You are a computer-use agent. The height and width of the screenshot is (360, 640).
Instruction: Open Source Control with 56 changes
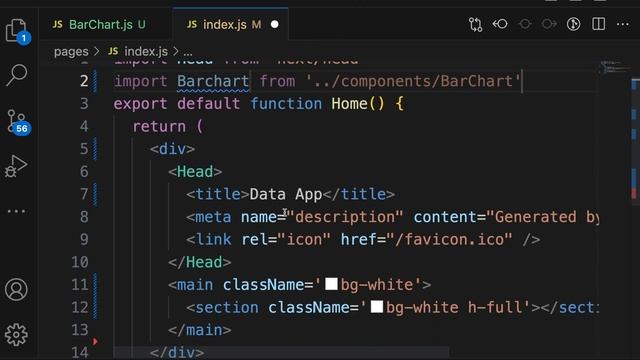click(17, 121)
